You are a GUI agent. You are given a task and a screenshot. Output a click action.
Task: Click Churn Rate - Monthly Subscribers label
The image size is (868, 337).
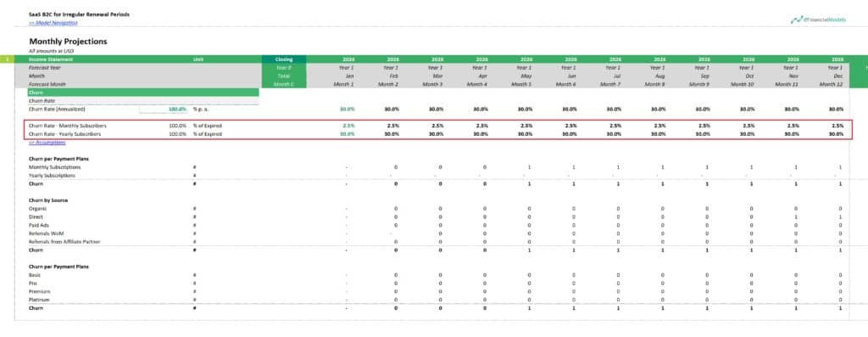(68, 126)
